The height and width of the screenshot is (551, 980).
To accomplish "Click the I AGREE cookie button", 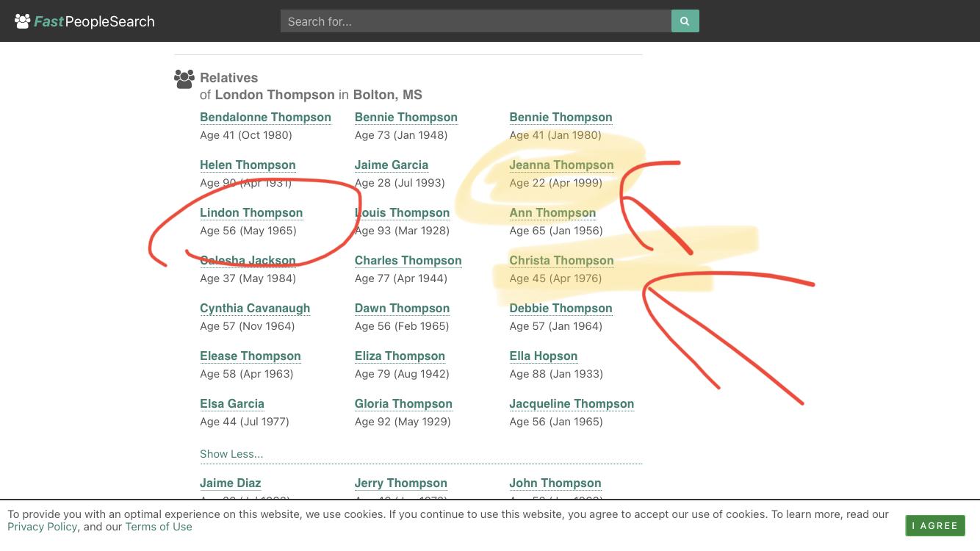I will [x=935, y=525].
